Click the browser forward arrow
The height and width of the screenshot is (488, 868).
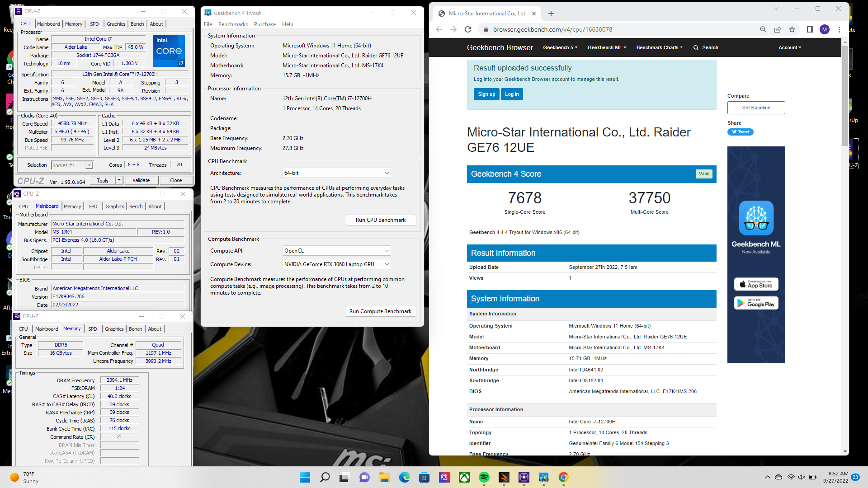(x=453, y=29)
